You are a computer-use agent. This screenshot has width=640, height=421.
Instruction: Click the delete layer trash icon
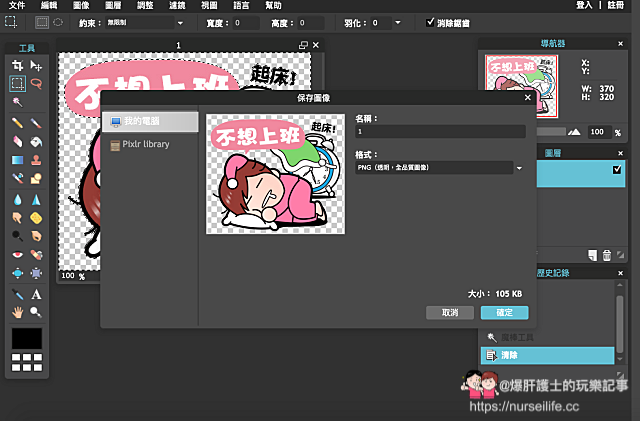coord(607,255)
